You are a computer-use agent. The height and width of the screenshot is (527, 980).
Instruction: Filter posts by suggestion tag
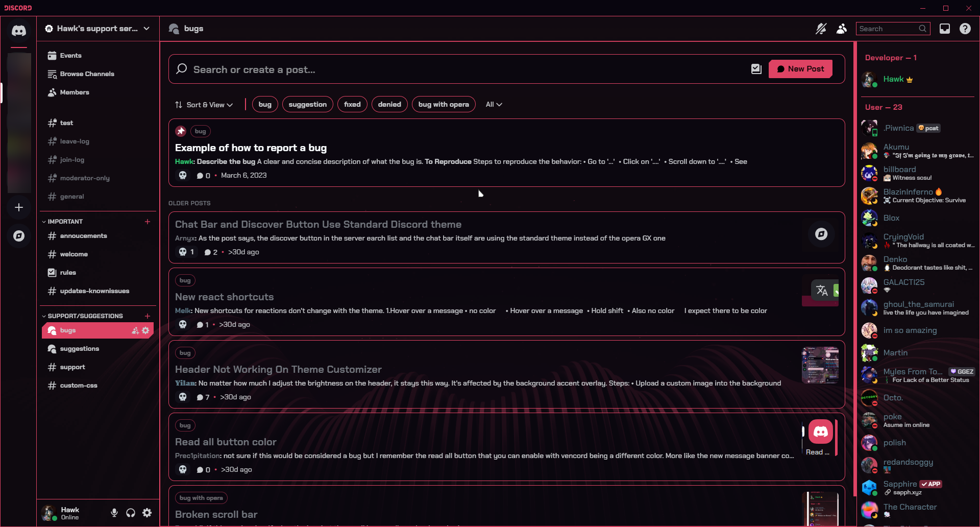click(x=307, y=104)
